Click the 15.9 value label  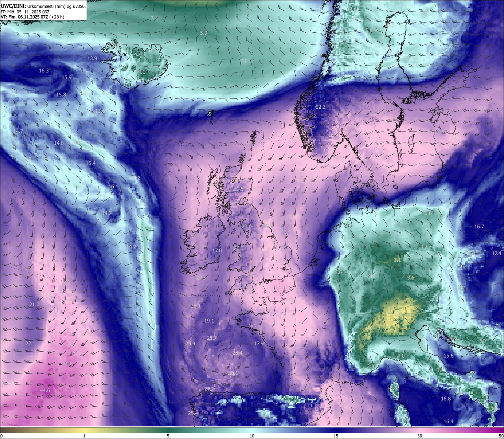(x=67, y=78)
